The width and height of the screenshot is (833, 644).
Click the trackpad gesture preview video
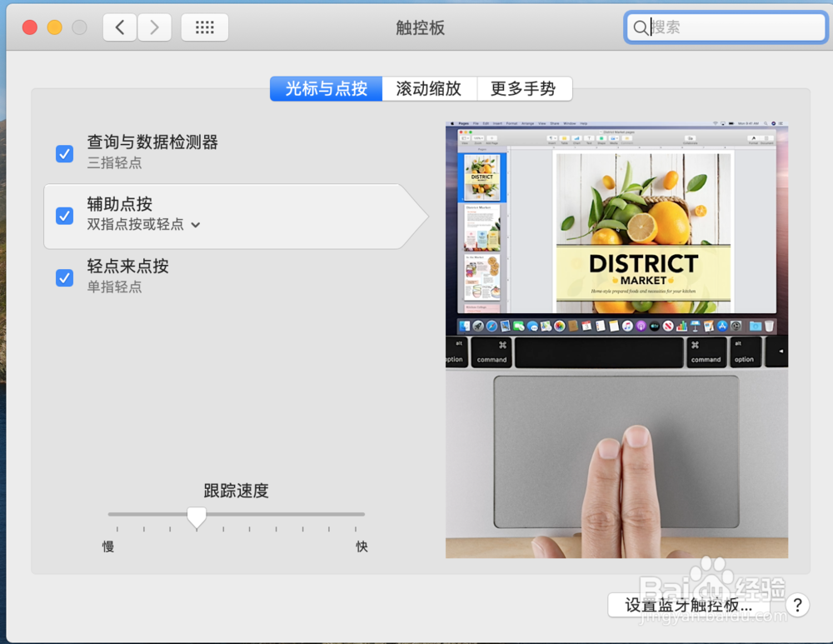[616, 340]
